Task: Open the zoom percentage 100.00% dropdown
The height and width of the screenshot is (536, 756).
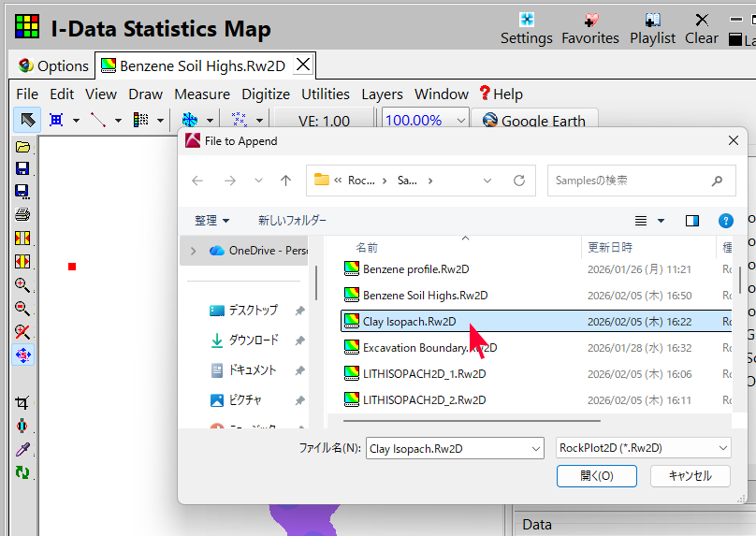Action: (x=460, y=121)
